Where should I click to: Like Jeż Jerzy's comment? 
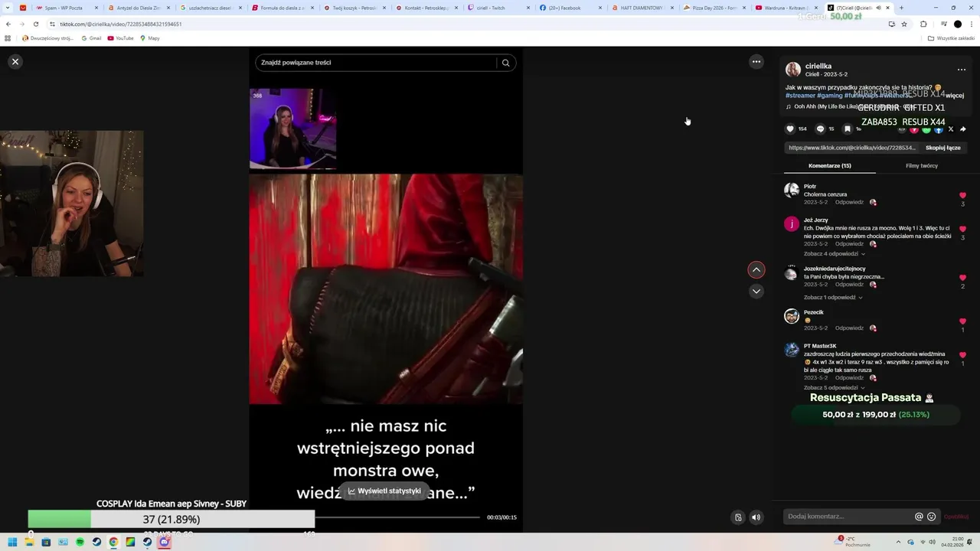(962, 229)
